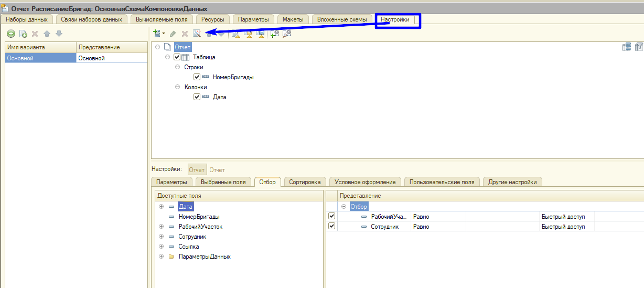Viewport: 644px width, 288px height.
Task: Click the pencil edit icon in structure toolbar
Action: point(173,34)
